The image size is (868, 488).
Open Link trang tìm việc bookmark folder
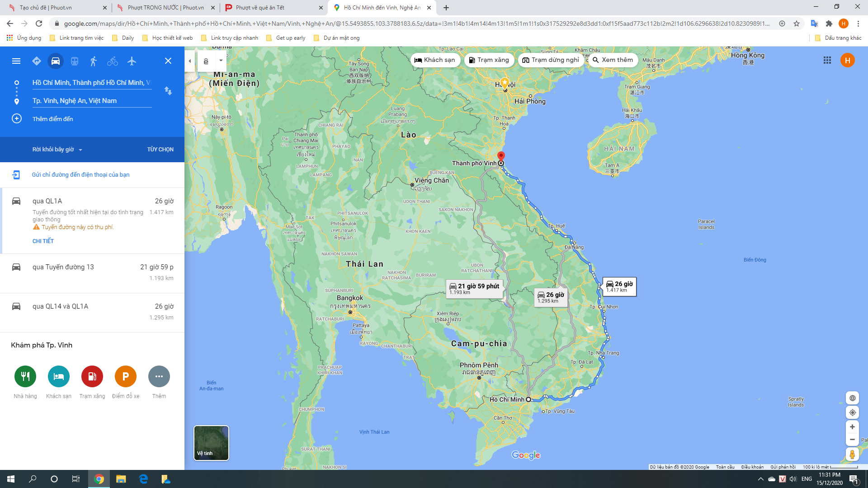pyautogui.click(x=77, y=38)
